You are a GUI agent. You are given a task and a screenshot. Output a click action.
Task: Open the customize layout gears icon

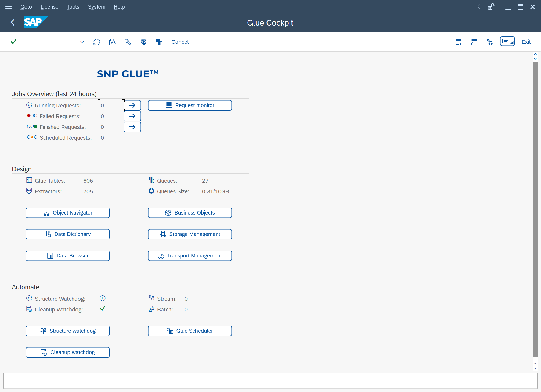coord(490,42)
